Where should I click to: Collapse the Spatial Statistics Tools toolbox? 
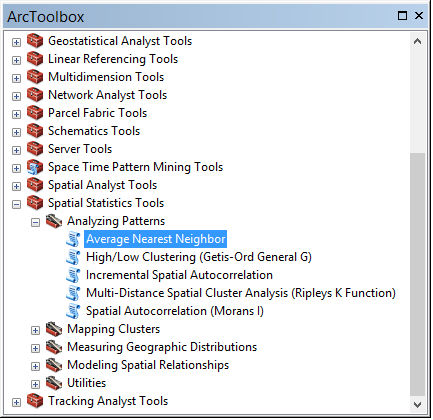click(x=16, y=204)
